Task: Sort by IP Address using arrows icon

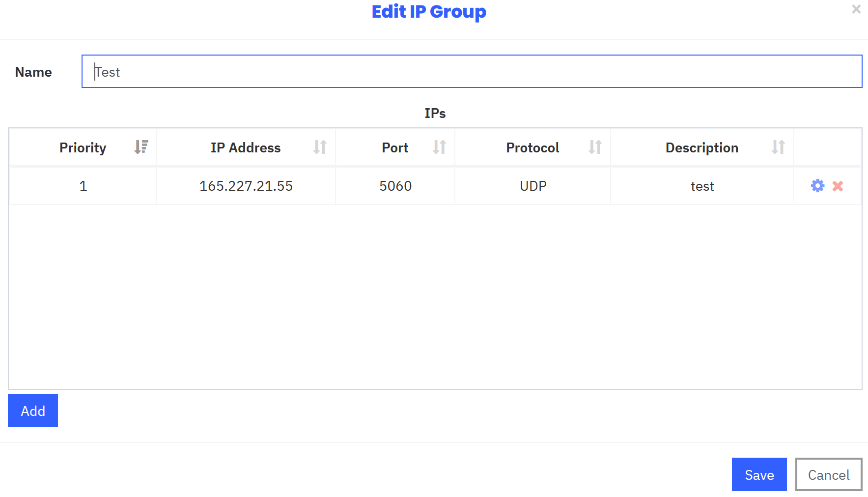Action: tap(320, 147)
